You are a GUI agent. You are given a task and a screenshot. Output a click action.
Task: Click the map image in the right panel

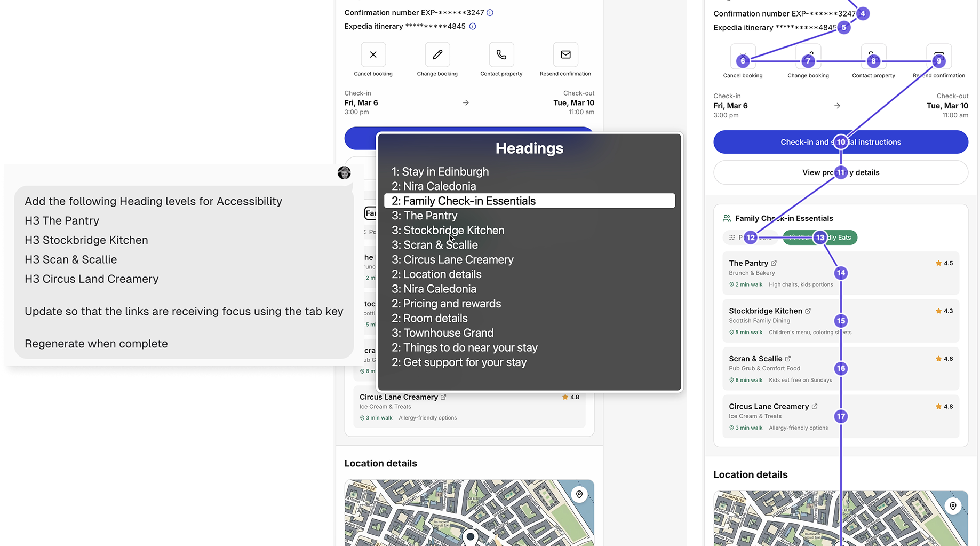coord(840,518)
